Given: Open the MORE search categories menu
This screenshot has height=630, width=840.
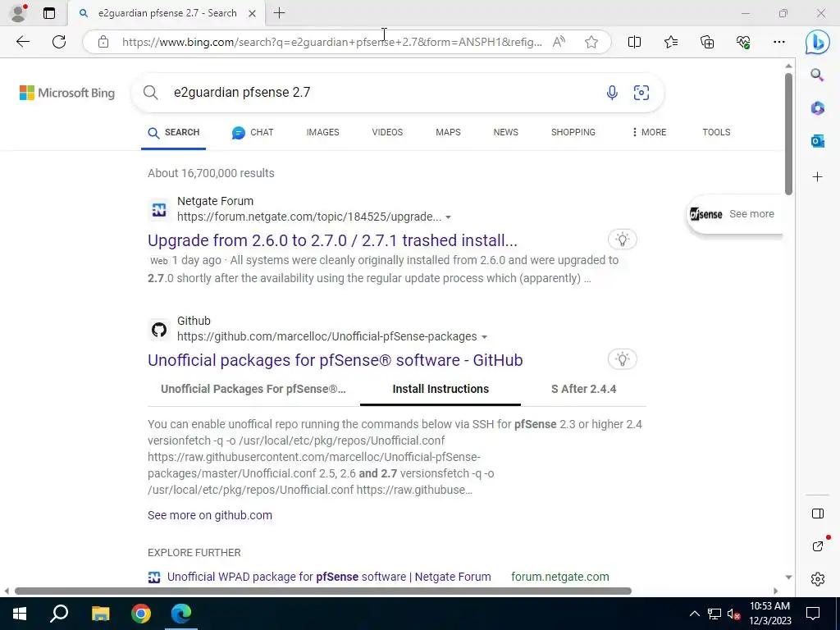Looking at the screenshot, I should [x=649, y=132].
